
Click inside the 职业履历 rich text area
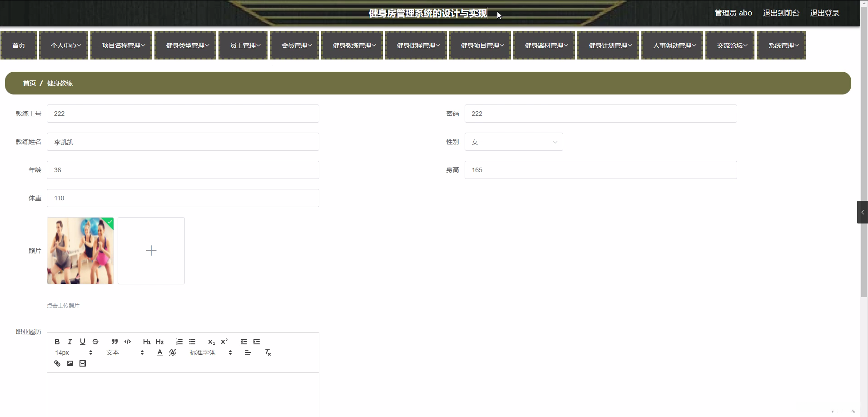[183, 395]
